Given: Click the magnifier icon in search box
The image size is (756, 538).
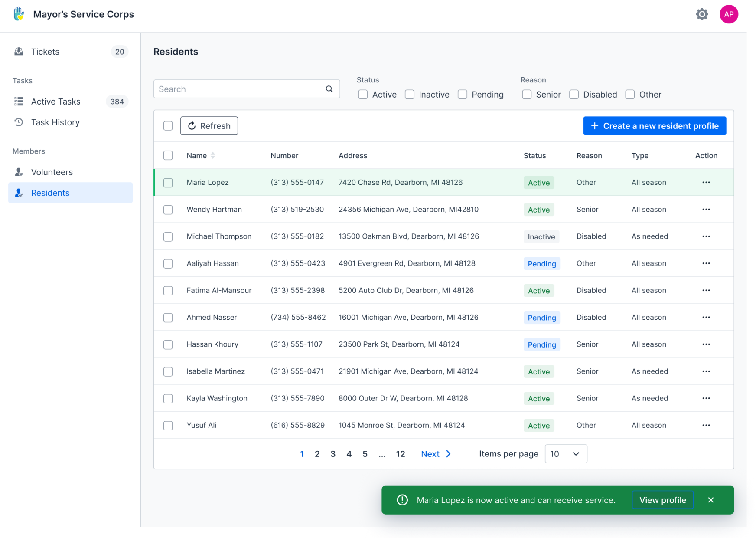Looking at the screenshot, I should click(329, 89).
